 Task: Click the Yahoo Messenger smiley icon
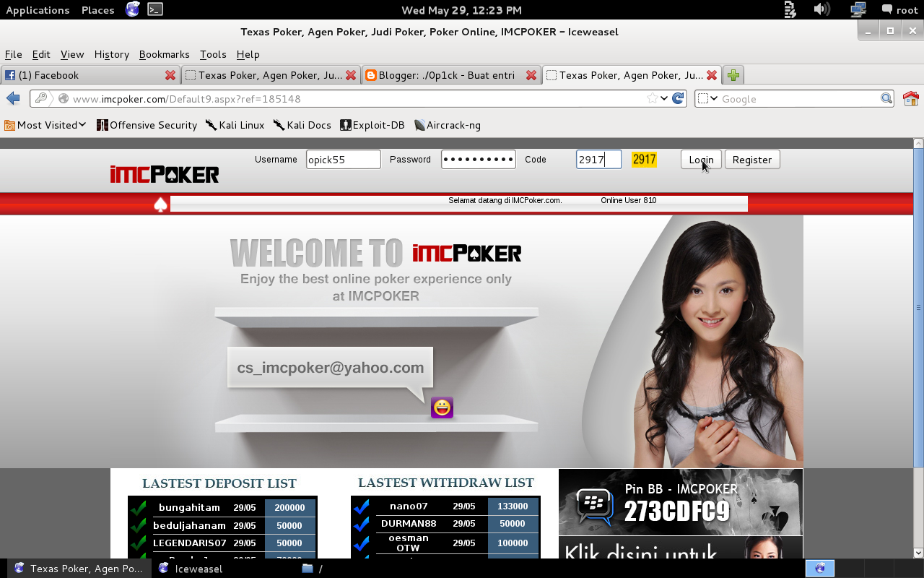442,407
